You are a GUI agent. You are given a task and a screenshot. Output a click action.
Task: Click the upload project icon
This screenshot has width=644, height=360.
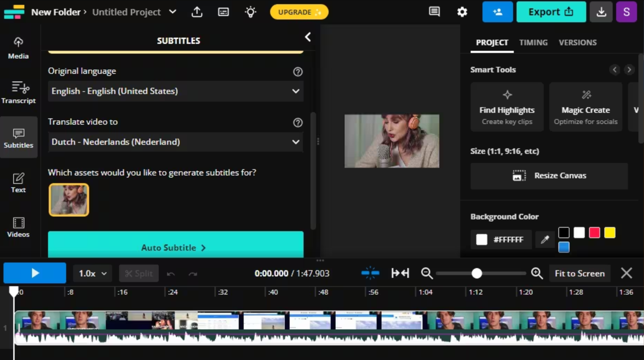coord(197,11)
